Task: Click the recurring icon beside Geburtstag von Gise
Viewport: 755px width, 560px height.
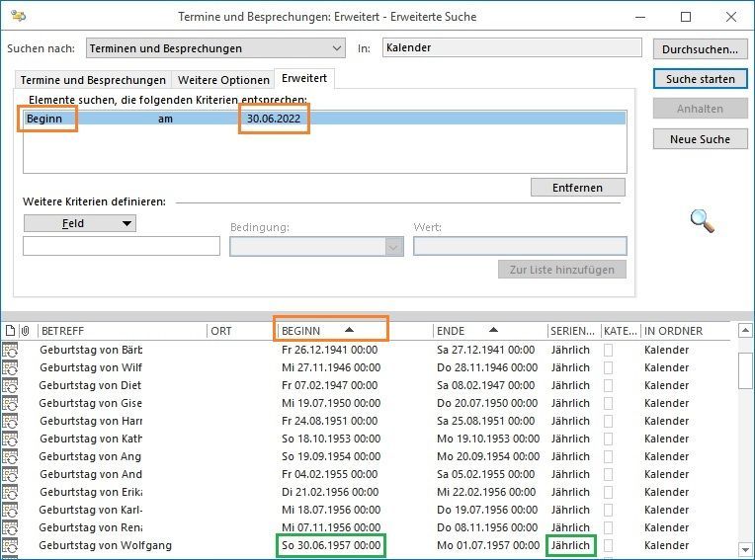Action: [10, 403]
